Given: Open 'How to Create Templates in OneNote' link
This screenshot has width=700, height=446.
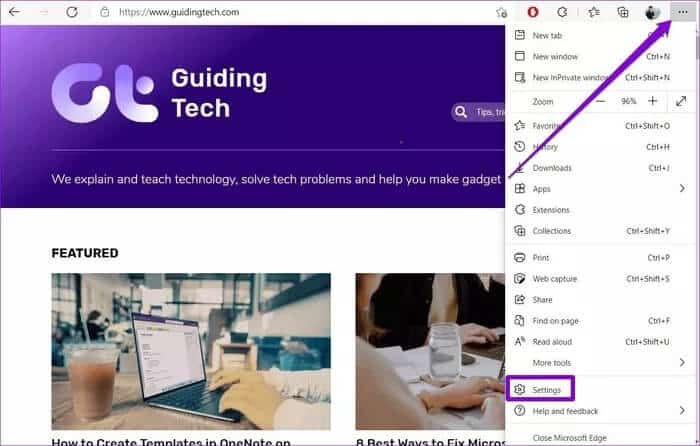Looking at the screenshot, I should pyautogui.click(x=171, y=442).
